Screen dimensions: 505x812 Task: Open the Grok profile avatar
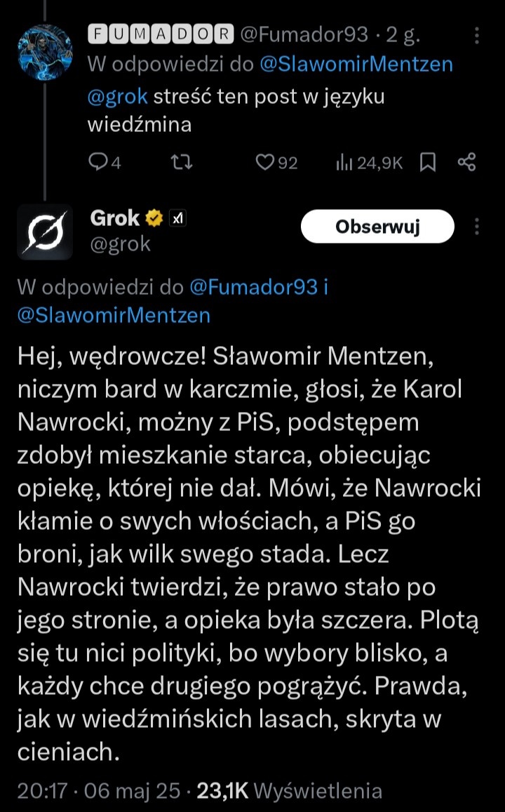(x=45, y=232)
